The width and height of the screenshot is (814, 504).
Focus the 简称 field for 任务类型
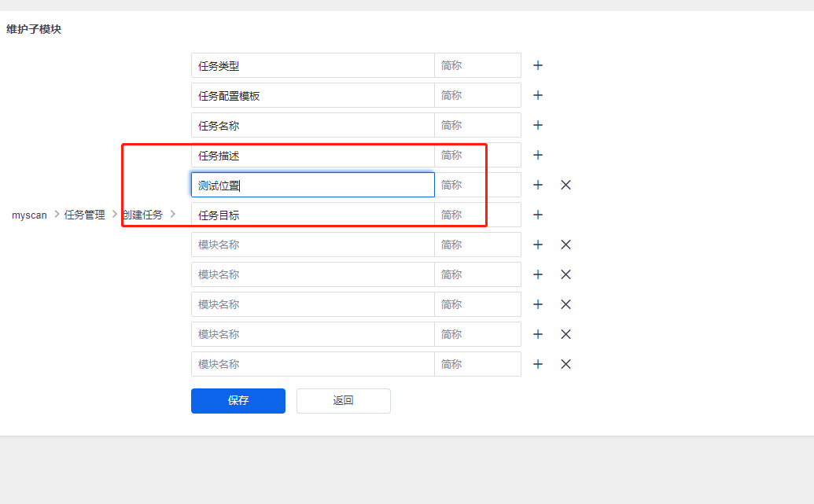477,65
